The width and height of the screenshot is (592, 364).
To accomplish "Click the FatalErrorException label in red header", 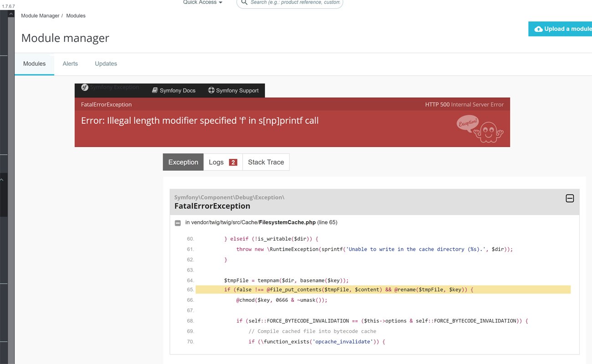I will [106, 105].
